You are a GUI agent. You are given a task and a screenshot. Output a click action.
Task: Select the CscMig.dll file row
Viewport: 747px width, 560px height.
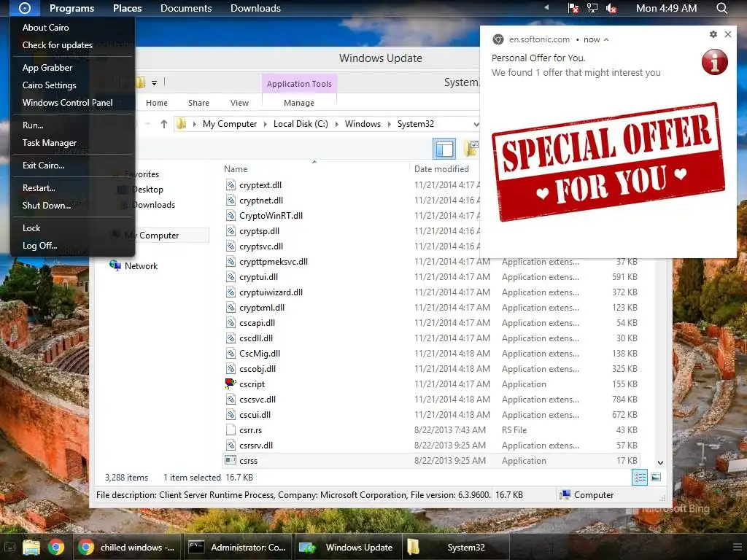click(x=431, y=354)
